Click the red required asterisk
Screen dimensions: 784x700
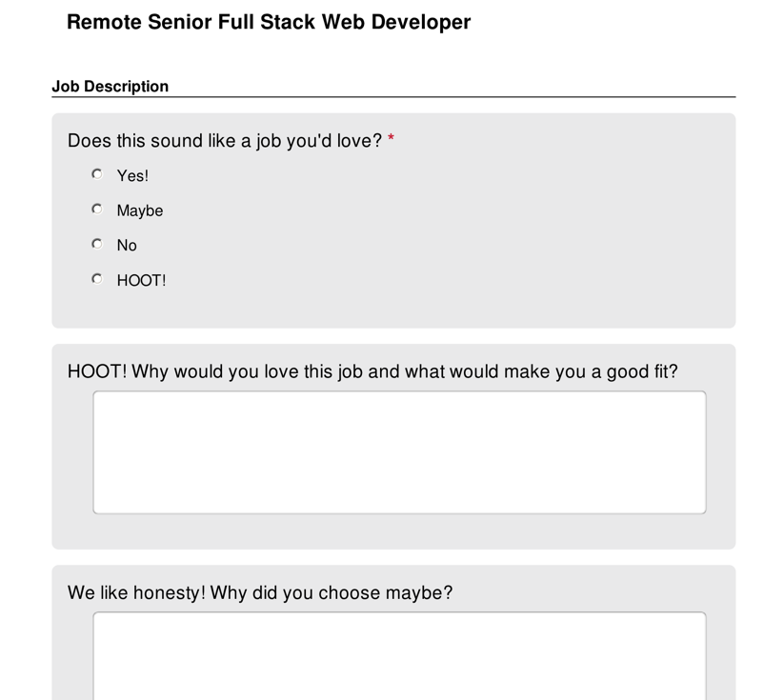click(391, 137)
